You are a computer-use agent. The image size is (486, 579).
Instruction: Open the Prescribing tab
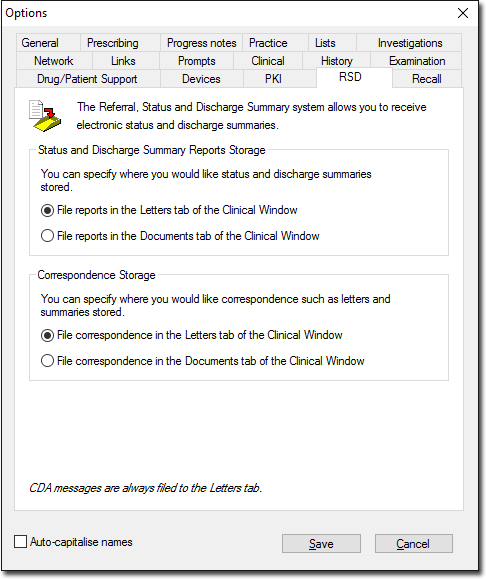click(113, 43)
